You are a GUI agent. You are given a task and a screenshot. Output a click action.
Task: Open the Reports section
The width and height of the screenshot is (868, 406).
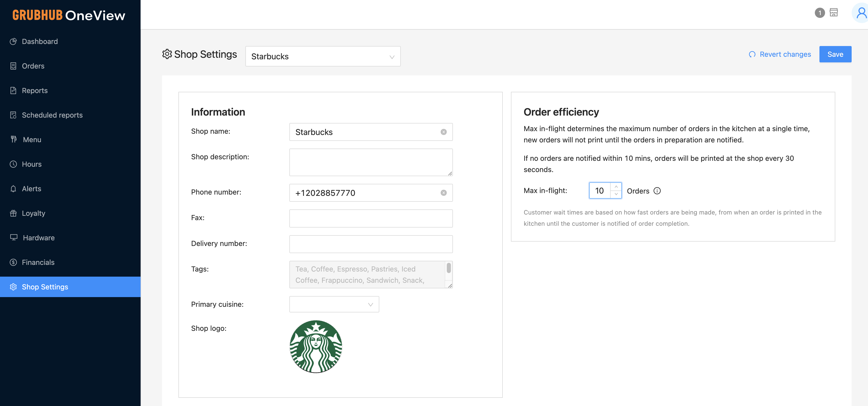[70, 91]
